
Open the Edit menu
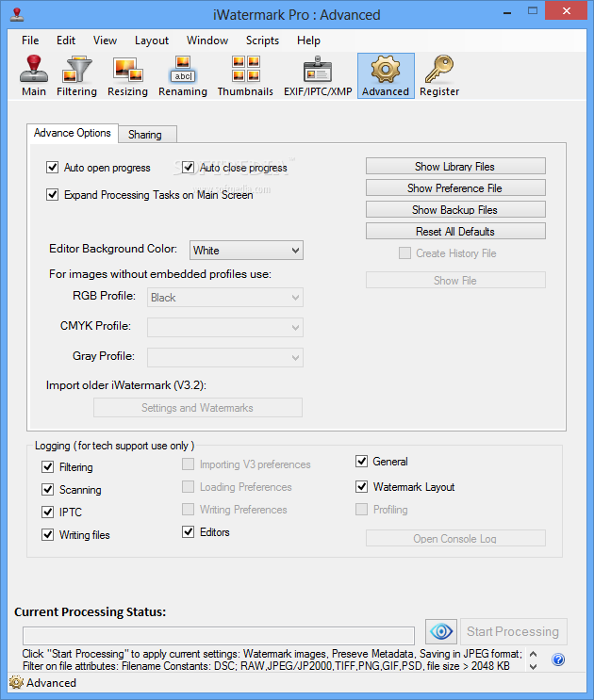coord(66,41)
